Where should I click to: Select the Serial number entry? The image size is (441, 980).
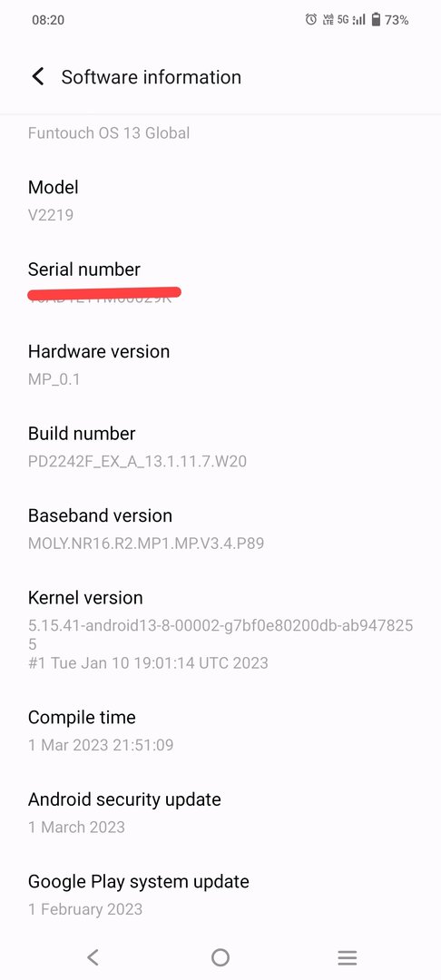pyautogui.click(x=220, y=283)
